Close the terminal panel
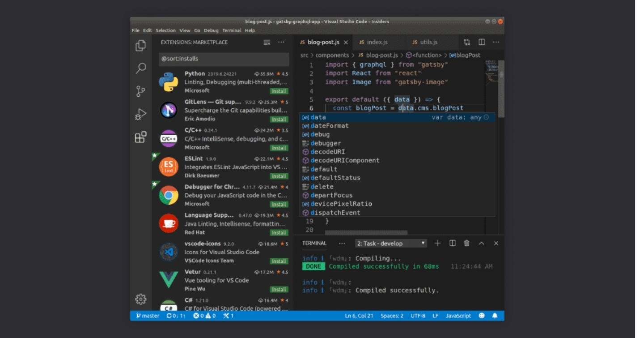Screen dimensions: 644x338 [x=496, y=243]
